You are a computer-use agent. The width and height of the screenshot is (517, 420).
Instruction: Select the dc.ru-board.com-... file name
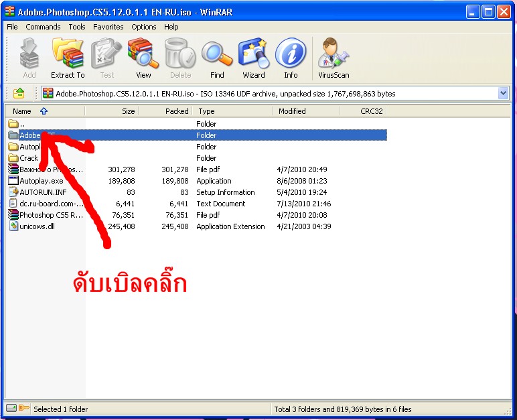point(51,204)
